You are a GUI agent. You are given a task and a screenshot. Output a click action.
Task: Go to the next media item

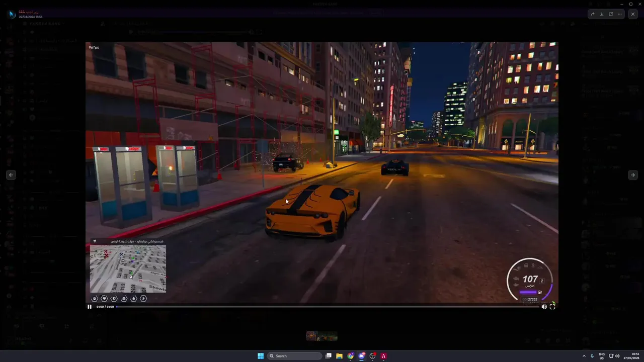[632, 175]
